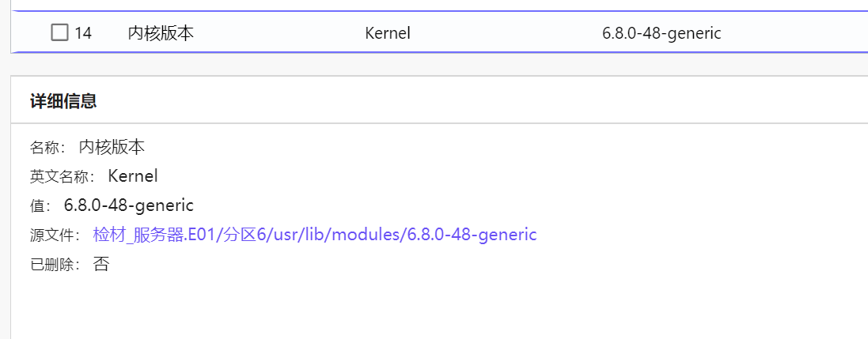Click the 英文名称 field label
Image resolution: width=868 pixels, height=339 pixels.
[x=62, y=177]
